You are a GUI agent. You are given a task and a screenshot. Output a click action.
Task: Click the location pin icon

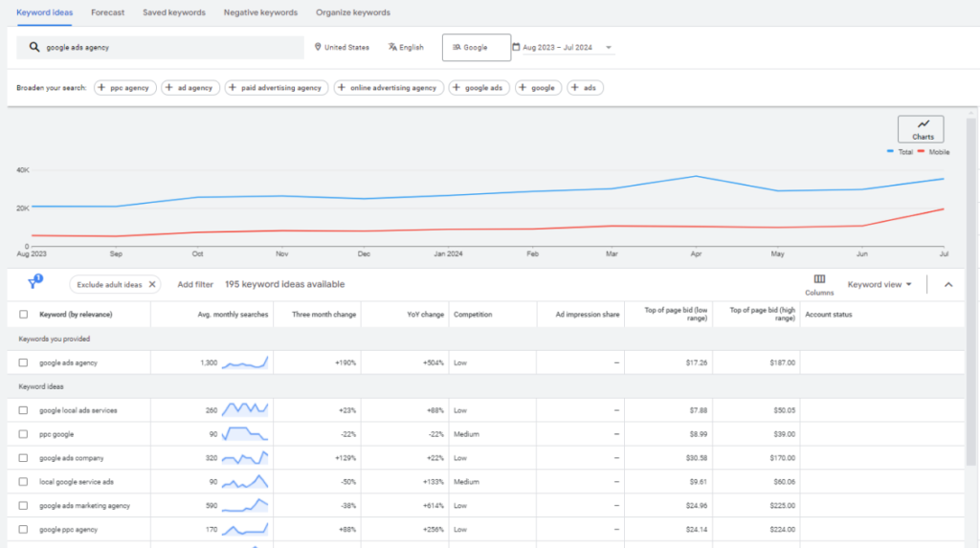(x=318, y=47)
